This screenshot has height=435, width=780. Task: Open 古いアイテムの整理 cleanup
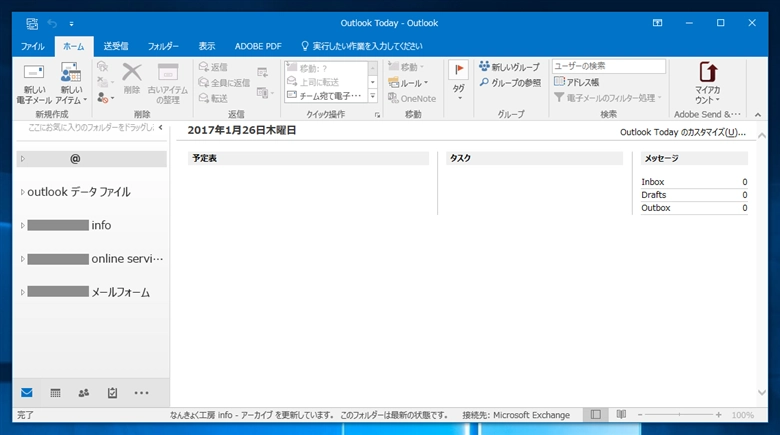click(168, 84)
